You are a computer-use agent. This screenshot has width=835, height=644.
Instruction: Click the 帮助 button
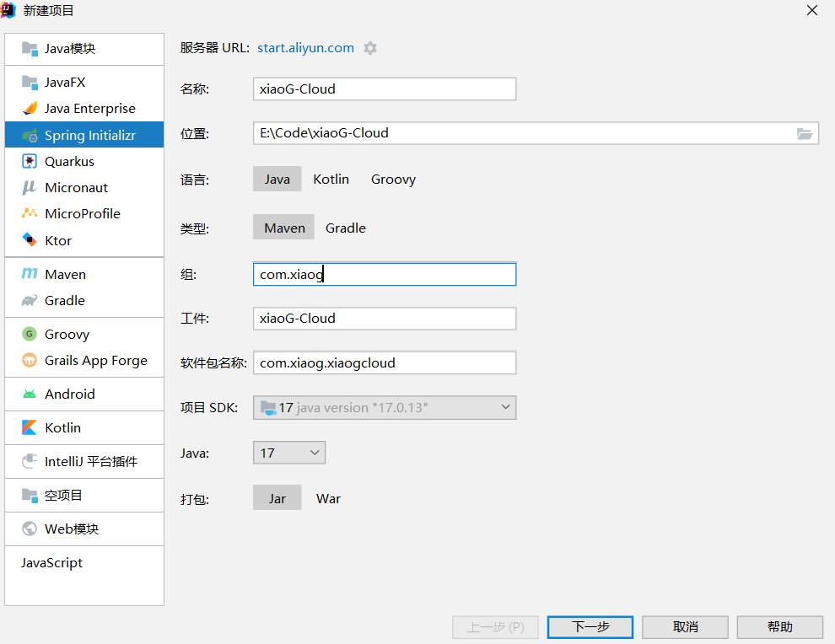point(779,627)
